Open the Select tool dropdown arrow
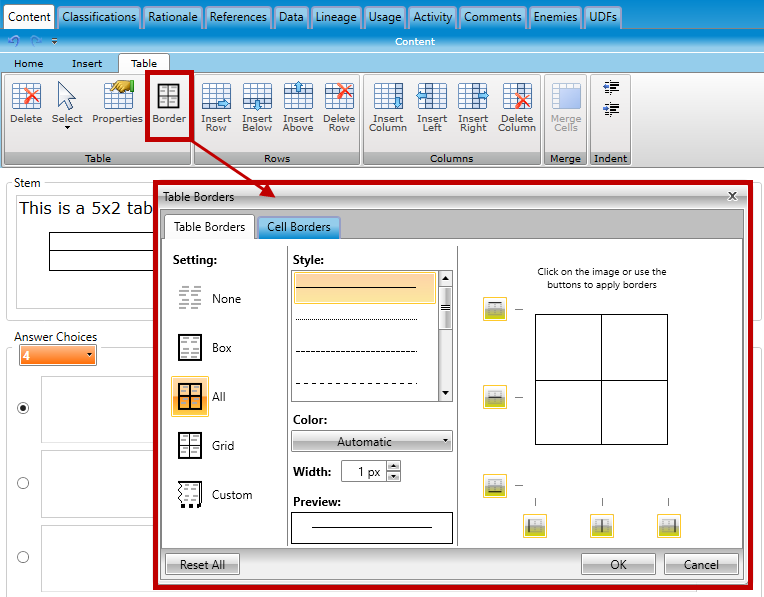Viewport: 764px width, 597px height. (67, 128)
